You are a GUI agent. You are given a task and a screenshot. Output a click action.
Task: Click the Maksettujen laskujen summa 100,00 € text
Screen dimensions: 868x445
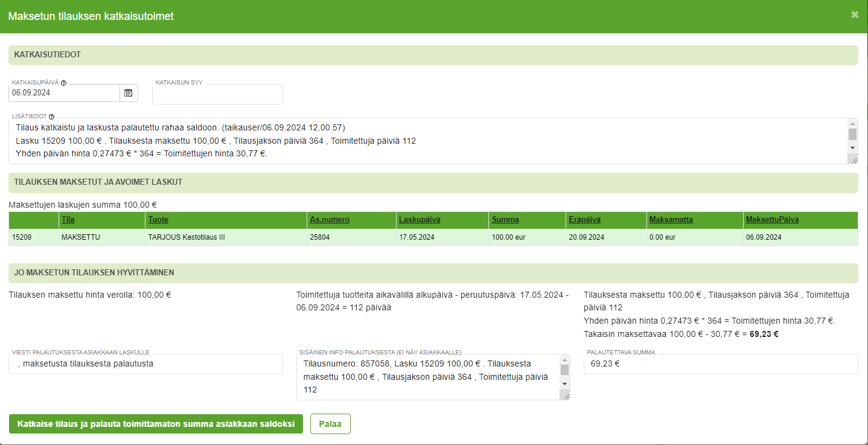[83, 205]
